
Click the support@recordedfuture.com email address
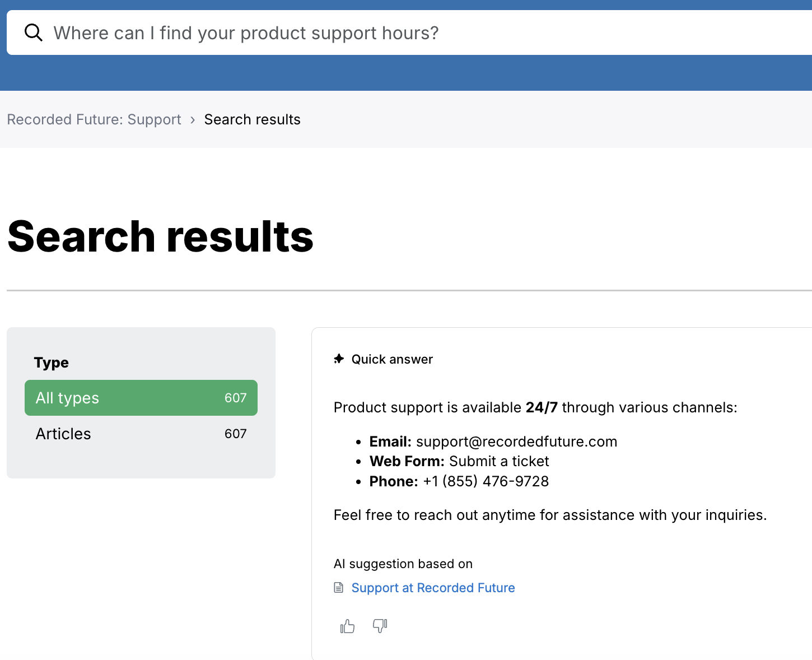(516, 441)
